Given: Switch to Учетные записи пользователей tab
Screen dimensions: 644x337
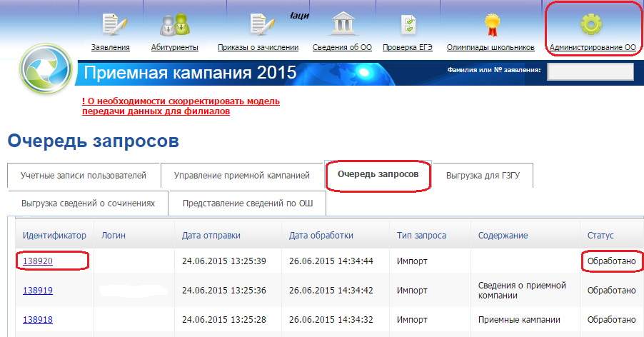Looking at the screenshot, I should pos(84,176).
